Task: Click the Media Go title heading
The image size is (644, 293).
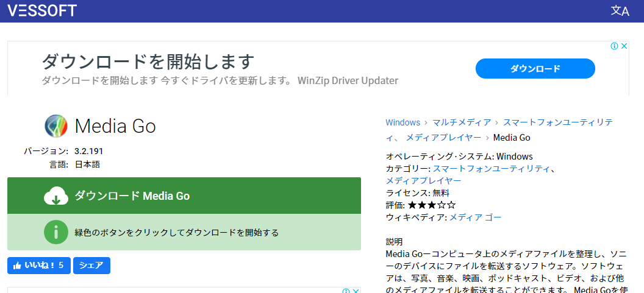Action: (x=115, y=126)
